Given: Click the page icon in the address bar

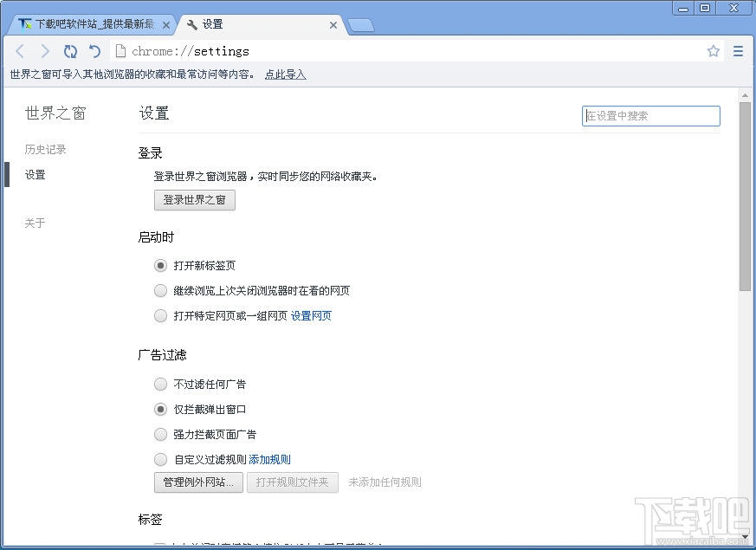Looking at the screenshot, I should click(x=120, y=51).
